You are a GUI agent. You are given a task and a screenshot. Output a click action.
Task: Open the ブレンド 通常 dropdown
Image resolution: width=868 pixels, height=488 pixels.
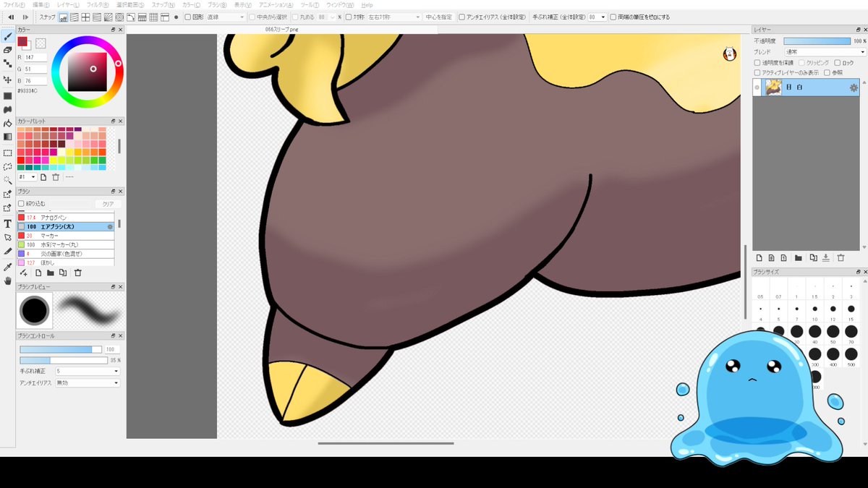pos(825,52)
